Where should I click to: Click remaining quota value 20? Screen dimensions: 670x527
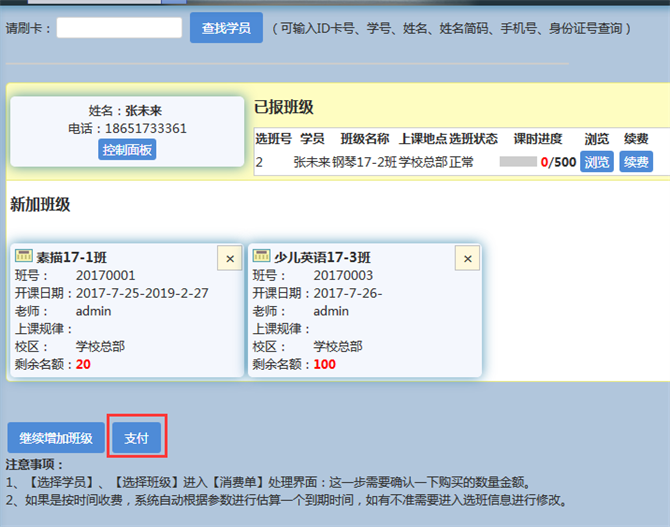point(83,364)
